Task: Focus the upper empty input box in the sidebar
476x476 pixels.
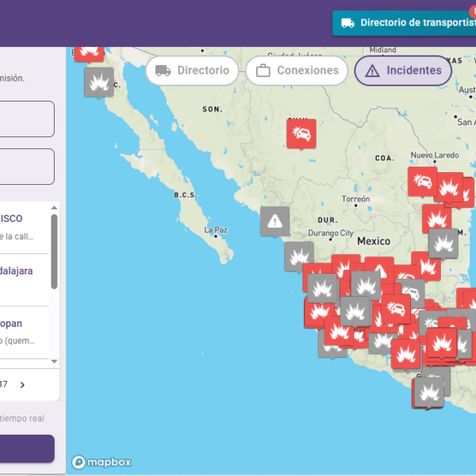Action: click(x=27, y=119)
